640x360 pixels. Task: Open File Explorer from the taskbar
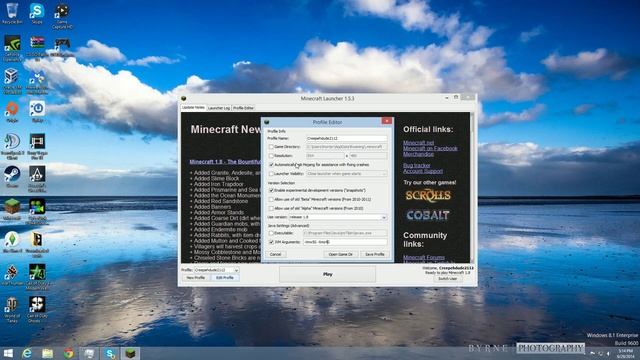(48, 353)
